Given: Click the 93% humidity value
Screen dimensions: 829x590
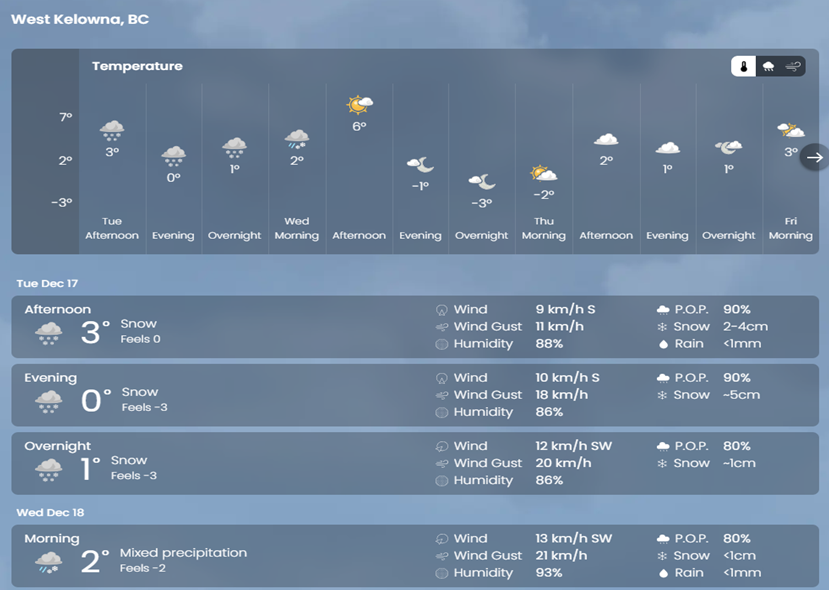Looking at the screenshot, I should click(x=549, y=573).
